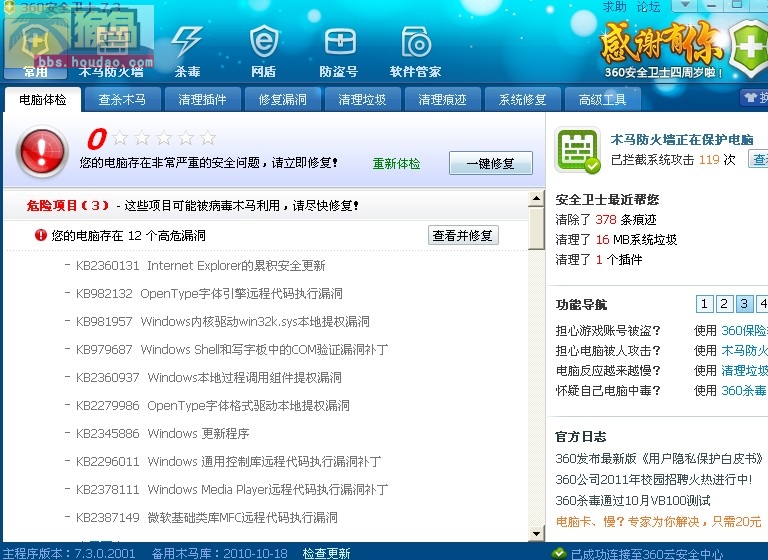
Task: Open the 360杀毒 link in 功能导航
Action: coord(744,390)
